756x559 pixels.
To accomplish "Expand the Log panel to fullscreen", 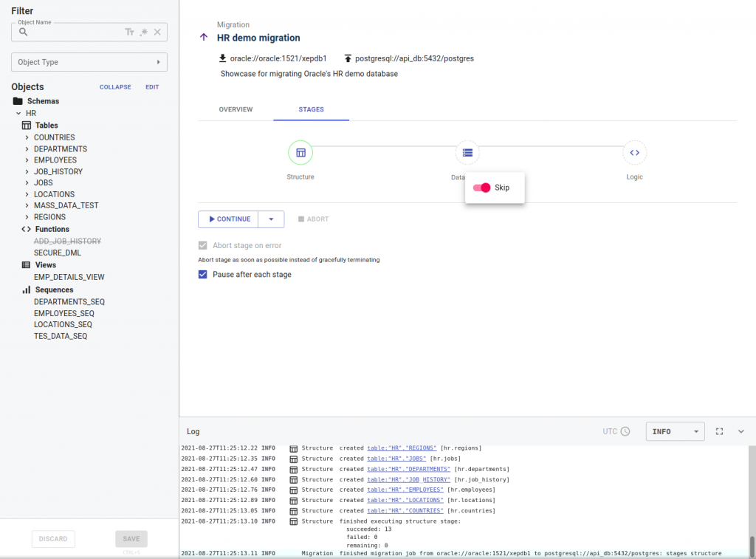I will coord(719,431).
